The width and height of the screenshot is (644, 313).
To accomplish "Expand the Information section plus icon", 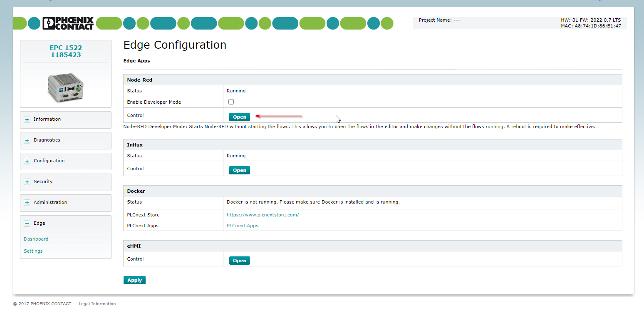I will click(x=27, y=119).
